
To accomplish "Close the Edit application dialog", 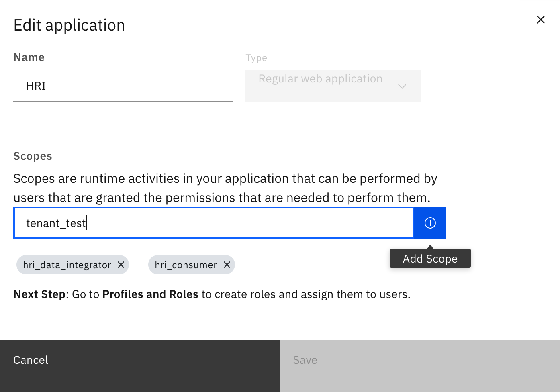I will 541,20.
